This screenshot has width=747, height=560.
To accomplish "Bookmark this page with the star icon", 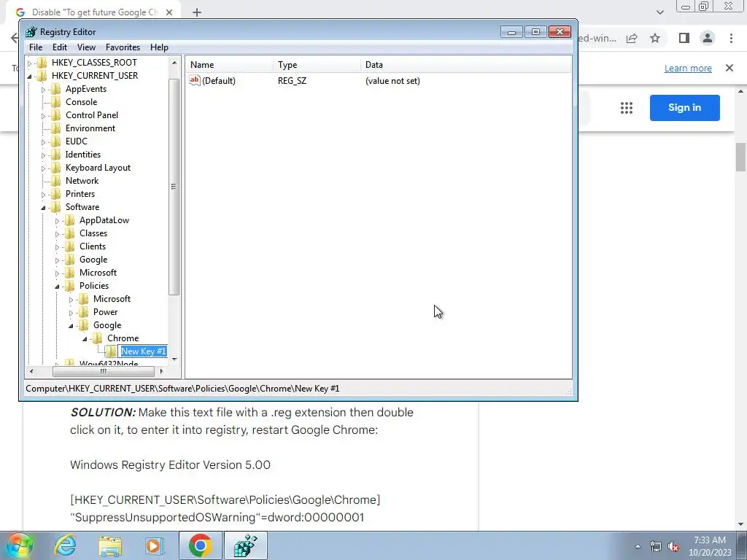I will point(655,38).
